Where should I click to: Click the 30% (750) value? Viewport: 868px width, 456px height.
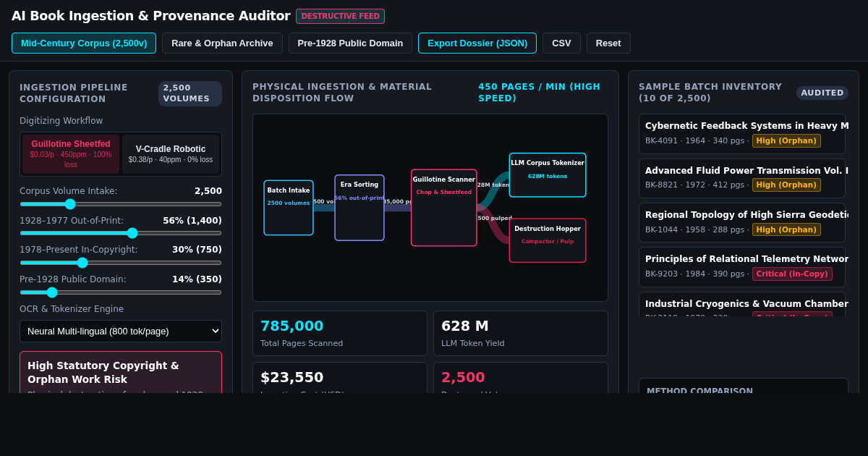[197, 250]
